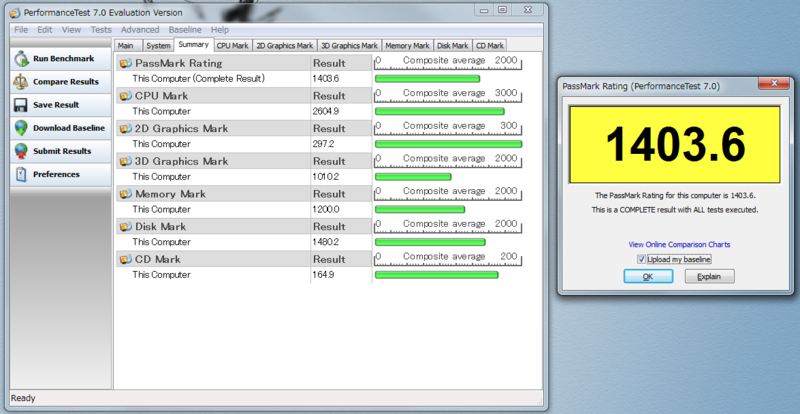Image resolution: width=800 pixels, height=414 pixels.
Task: Click the PerformanceTest title bar app icon
Action: pyautogui.click(x=16, y=13)
